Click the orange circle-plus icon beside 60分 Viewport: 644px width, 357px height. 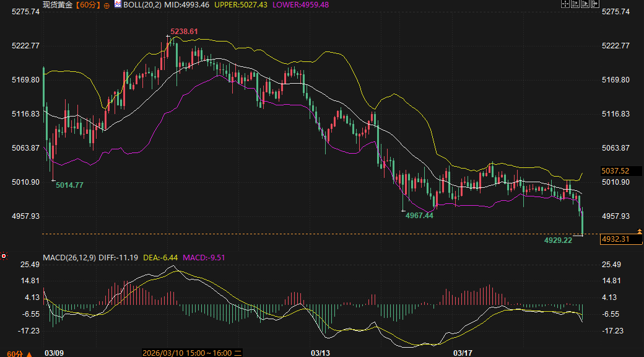(107, 5)
